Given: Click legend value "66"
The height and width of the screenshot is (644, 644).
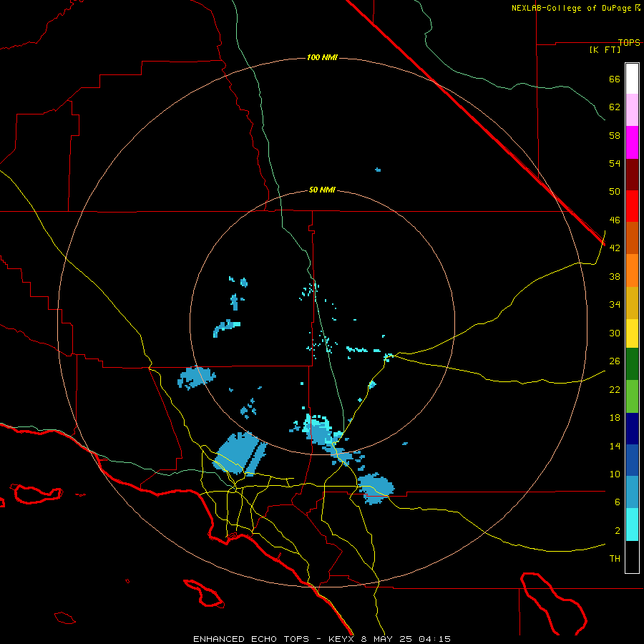Looking at the screenshot, I should click(x=615, y=79).
